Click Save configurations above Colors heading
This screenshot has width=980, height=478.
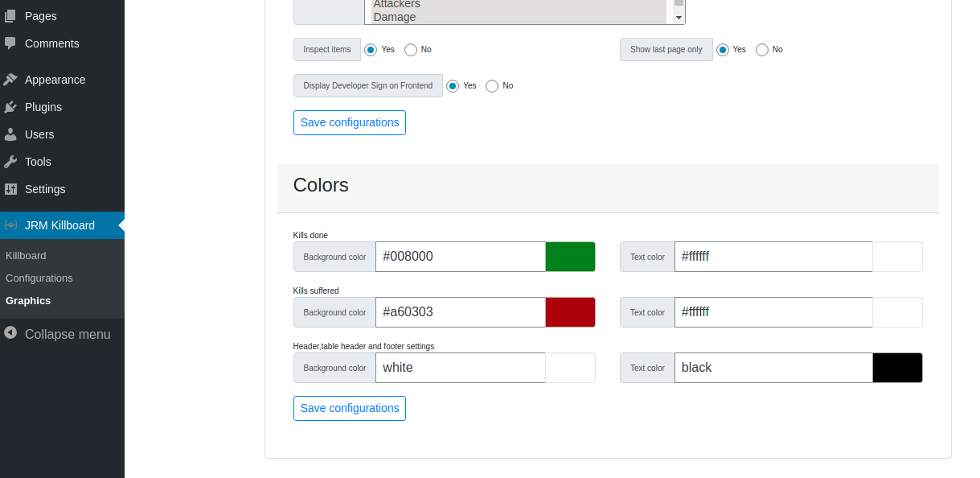point(350,122)
